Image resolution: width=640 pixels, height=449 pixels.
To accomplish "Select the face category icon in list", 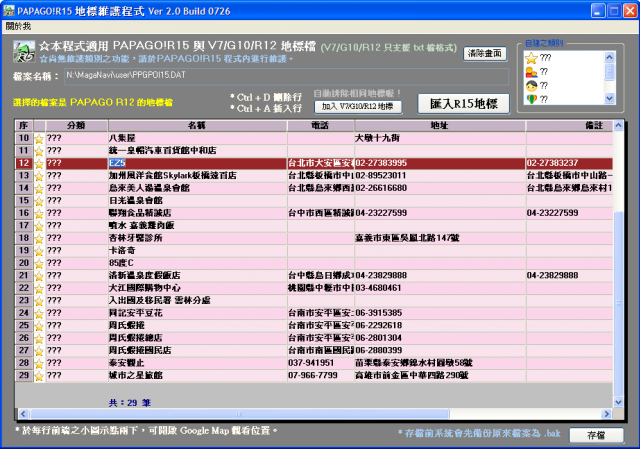I will pos(531,86).
